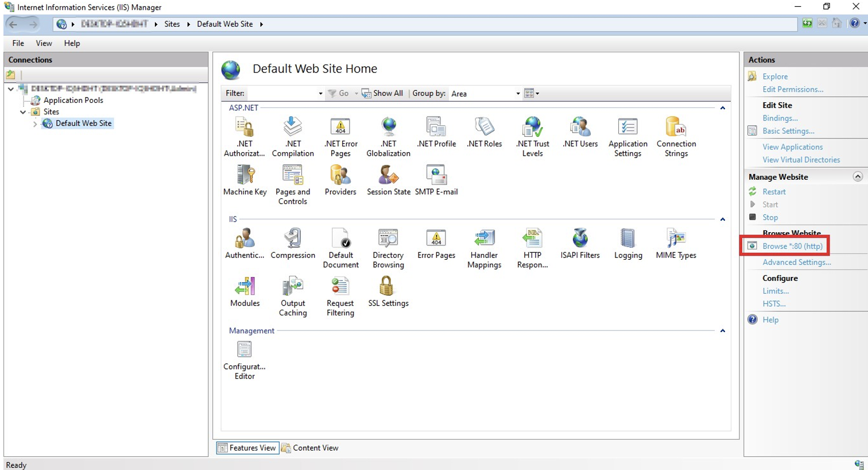The width and height of the screenshot is (868, 470).
Task: Select the Providers icon
Action: tap(340, 180)
